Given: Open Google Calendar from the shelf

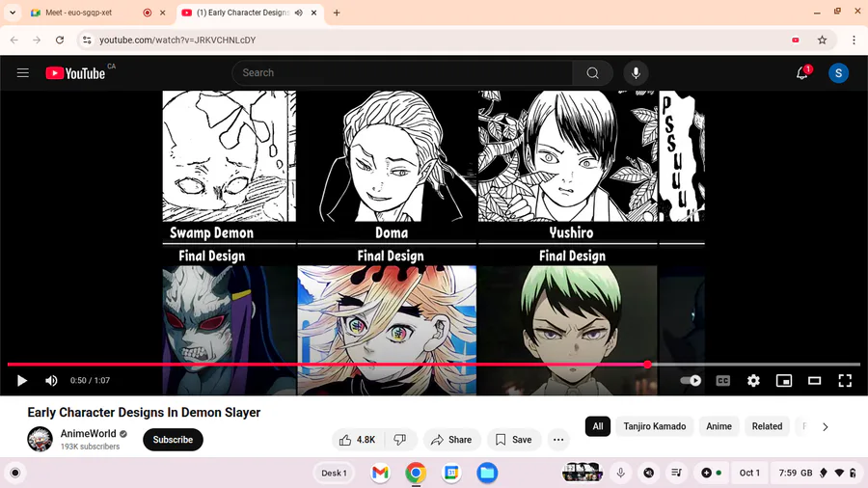Looking at the screenshot, I should (x=451, y=474).
